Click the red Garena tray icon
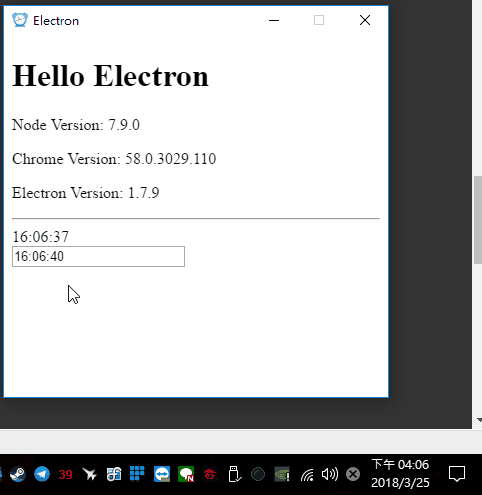This screenshot has height=495, width=482. click(x=210, y=474)
